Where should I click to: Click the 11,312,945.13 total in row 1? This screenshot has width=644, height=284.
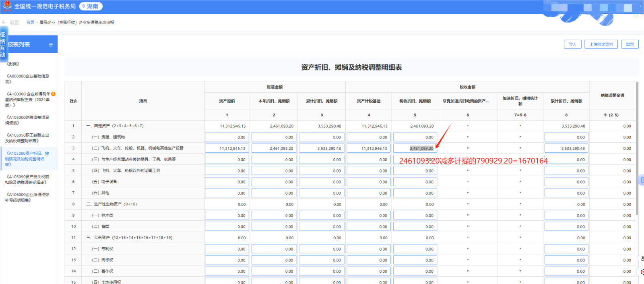point(233,126)
